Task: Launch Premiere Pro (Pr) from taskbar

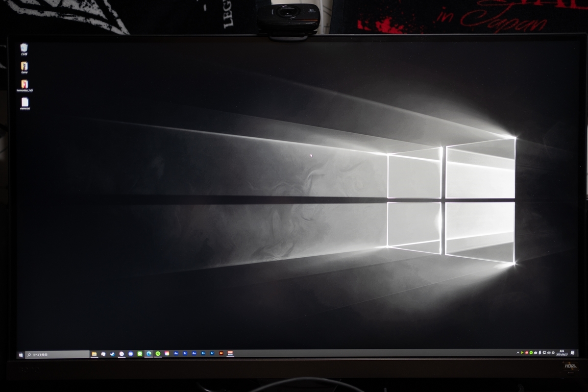Action: click(185, 353)
